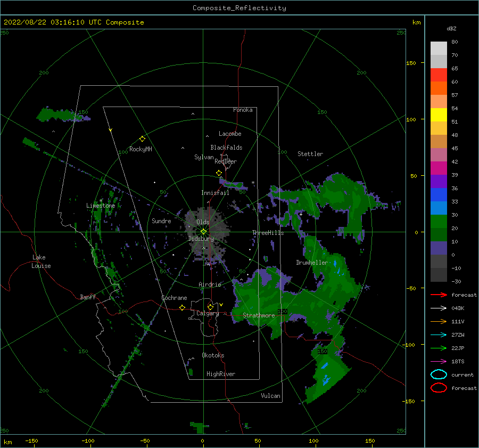Click the cyan current ellipse icon
Image resolution: width=479 pixels, height=448 pixels.
pos(439,374)
